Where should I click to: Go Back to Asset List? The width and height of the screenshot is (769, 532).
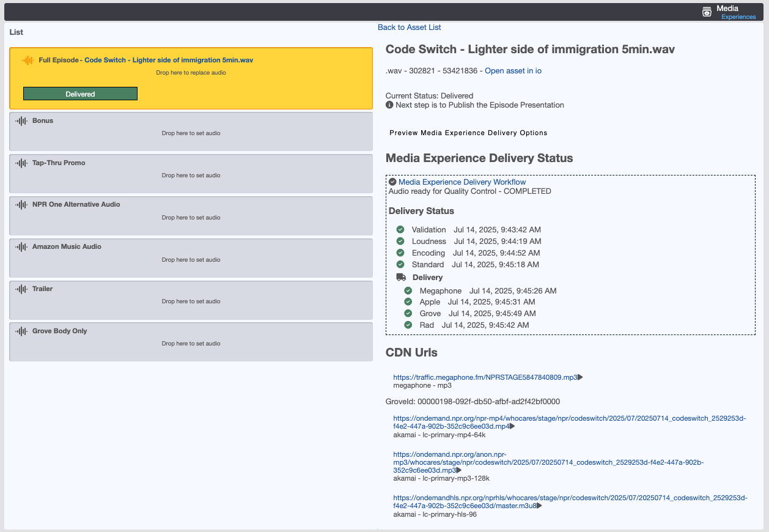click(409, 28)
